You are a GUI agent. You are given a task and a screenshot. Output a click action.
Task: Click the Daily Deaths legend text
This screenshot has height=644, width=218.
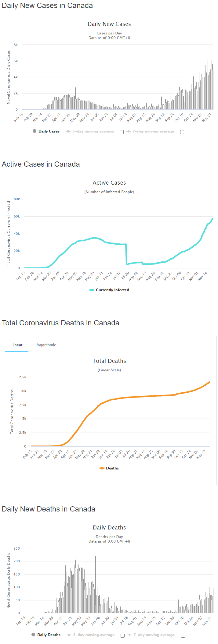click(49, 635)
